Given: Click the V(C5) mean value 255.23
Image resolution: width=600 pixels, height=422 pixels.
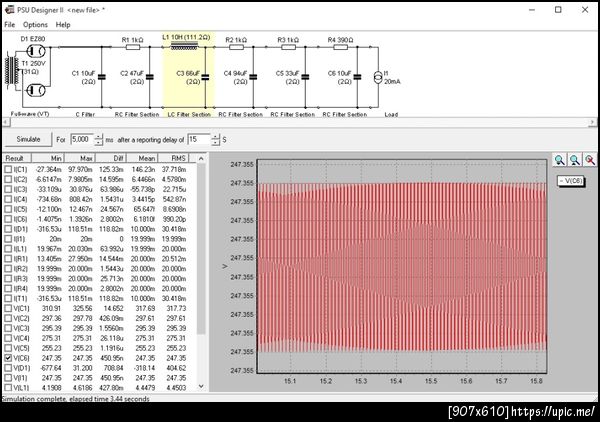Looking at the screenshot, I should click(145, 348).
